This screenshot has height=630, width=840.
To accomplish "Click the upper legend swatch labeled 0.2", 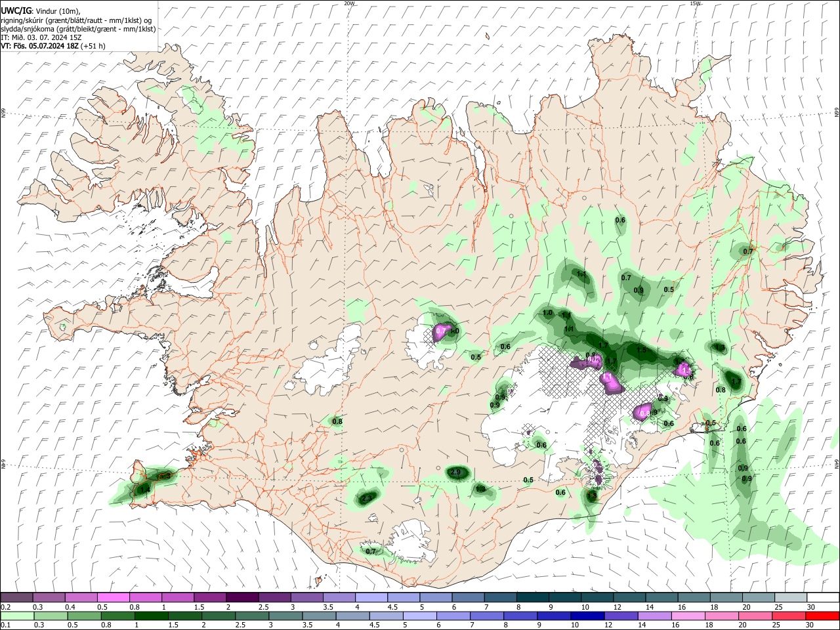I will pos(16,598).
